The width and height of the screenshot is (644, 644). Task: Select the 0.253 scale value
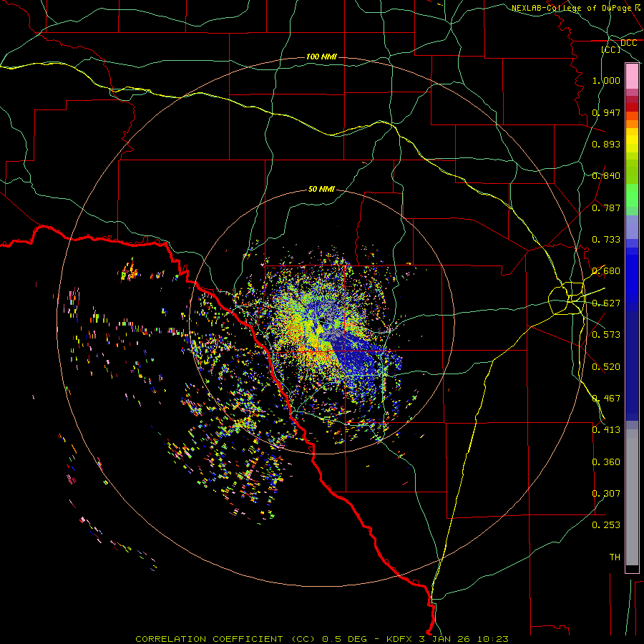606,525
